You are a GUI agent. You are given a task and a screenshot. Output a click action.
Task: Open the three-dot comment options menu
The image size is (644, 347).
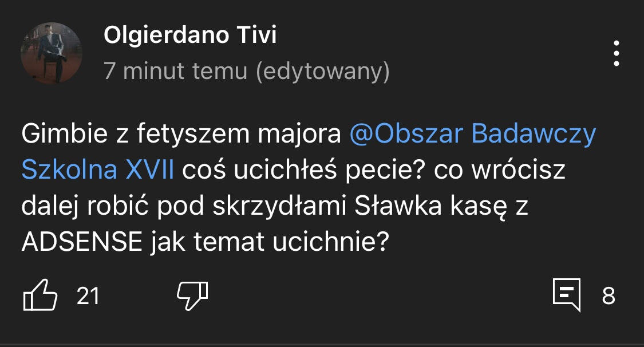coord(617,54)
